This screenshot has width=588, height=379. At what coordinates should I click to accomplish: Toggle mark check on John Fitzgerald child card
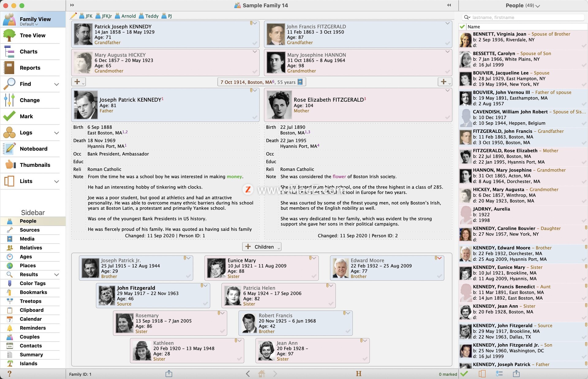point(205,304)
